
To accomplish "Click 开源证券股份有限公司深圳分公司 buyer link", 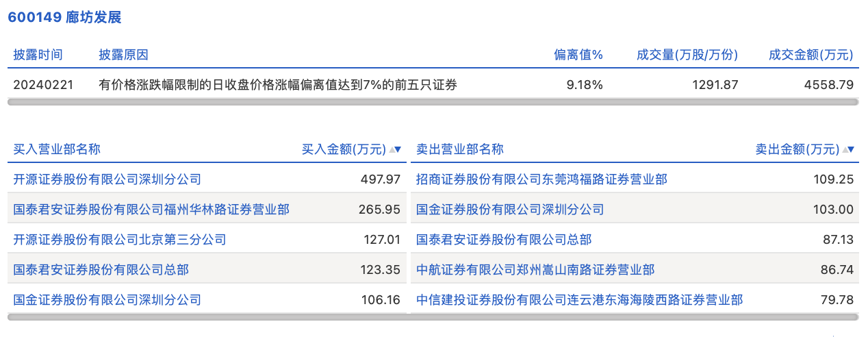I will 107,179.
